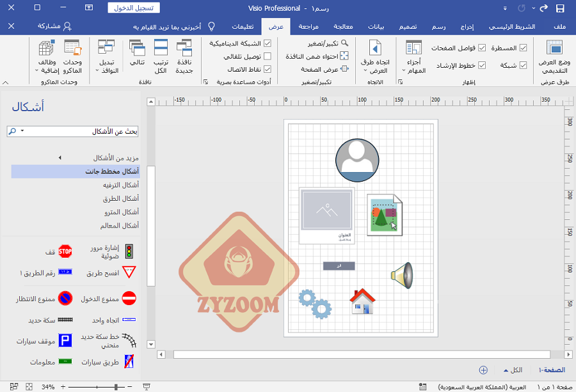Image resolution: width=576 pixels, height=392 pixels.
Task: Click احتواء ضمن النافذة fit to window
Action: [317, 56]
